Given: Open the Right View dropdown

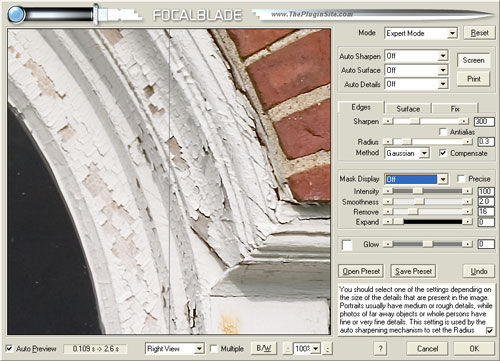Looking at the screenshot, I should coord(175,349).
